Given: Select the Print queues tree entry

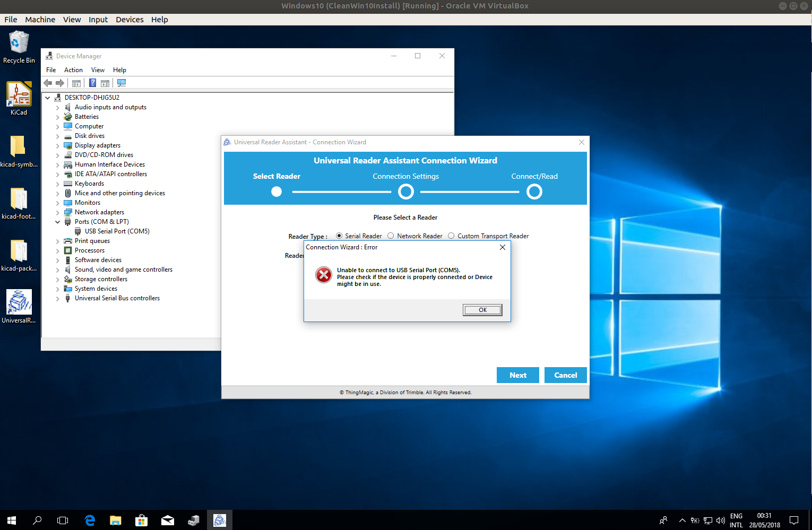Looking at the screenshot, I should point(92,241).
